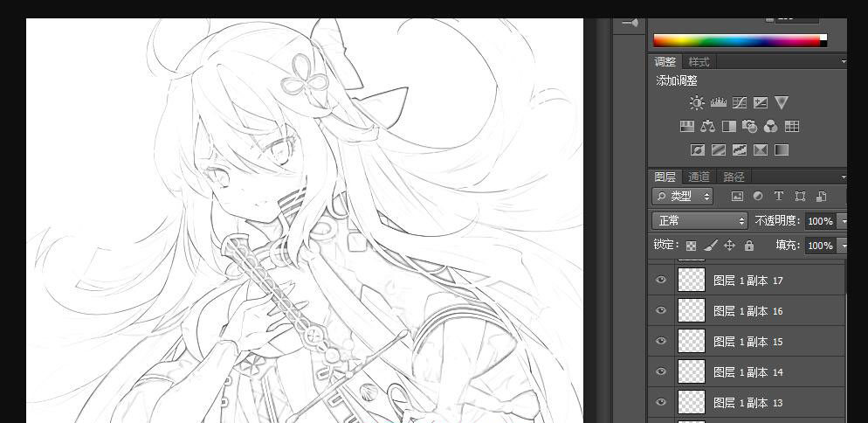
Task: Lock all layer attributes (padlock icon)
Action: (x=749, y=245)
